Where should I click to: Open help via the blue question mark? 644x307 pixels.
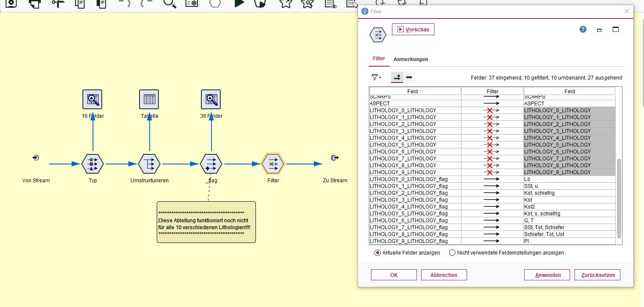[583, 29]
